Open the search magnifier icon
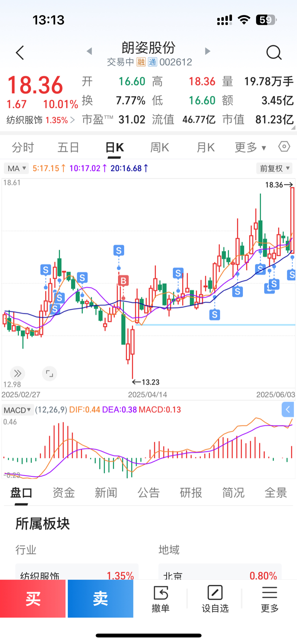The image size is (297, 644). (274, 52)
